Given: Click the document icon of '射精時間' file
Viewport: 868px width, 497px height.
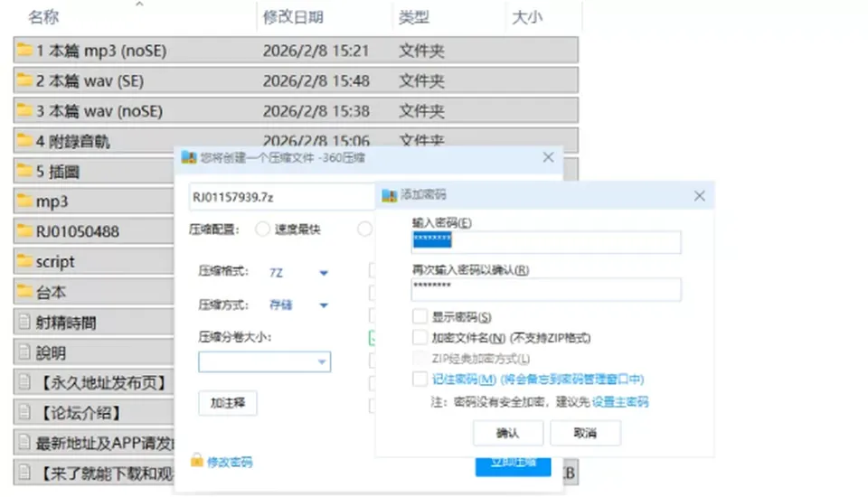Looking at the screenshot, I should 24,322.
